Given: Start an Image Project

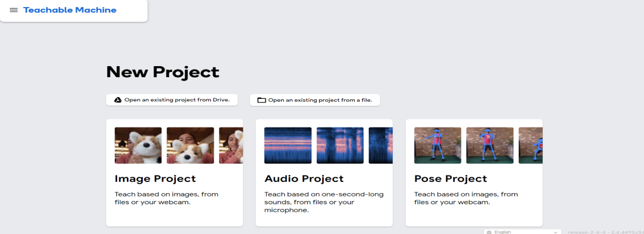Looking at the screenshot, I should (155, 178).
